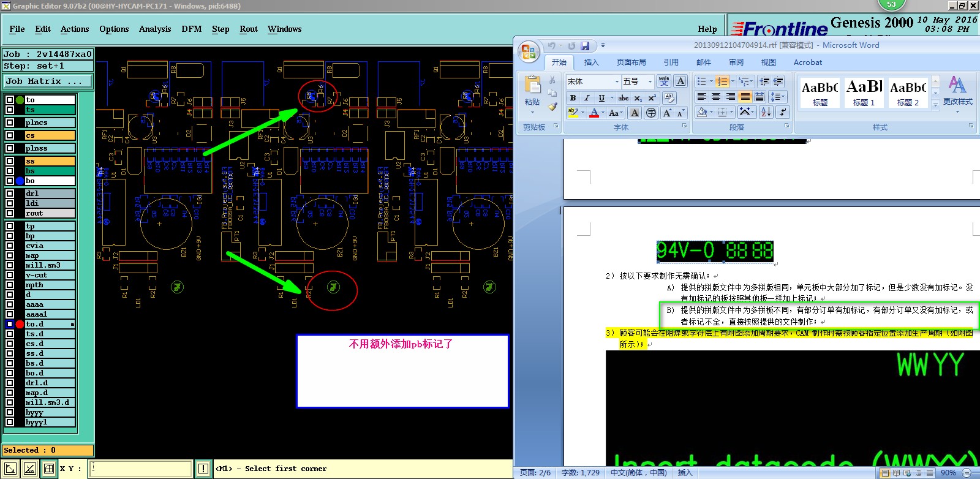Align text left in Word
980x479 pixels.
tap(702, 97)
